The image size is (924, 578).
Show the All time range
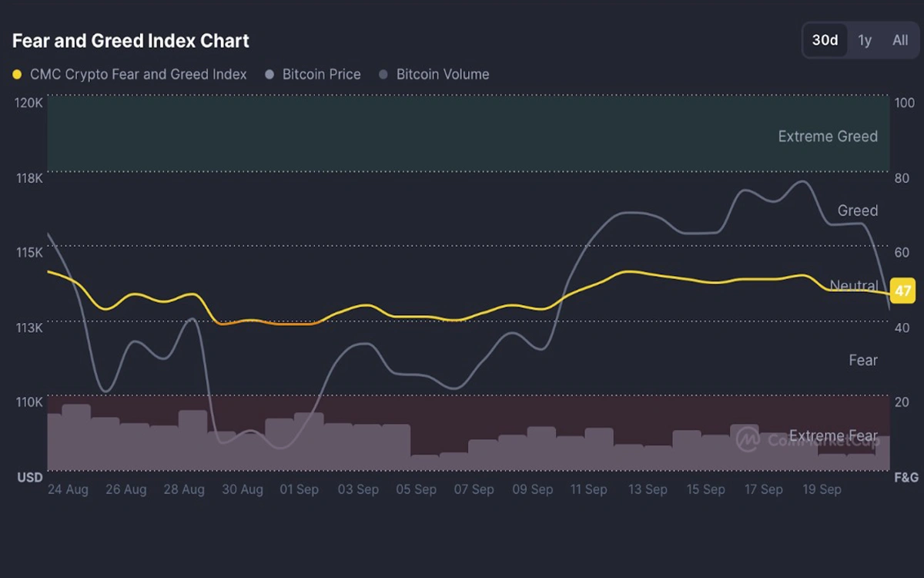click(x=899, y=40)
